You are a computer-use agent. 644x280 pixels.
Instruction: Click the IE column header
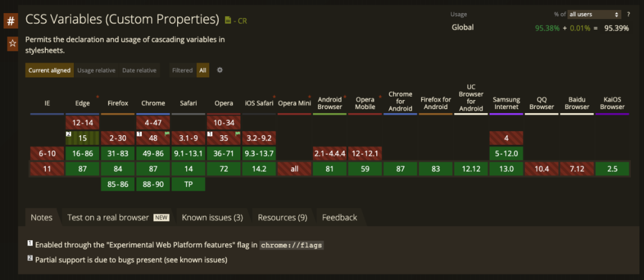coord(47,104)
